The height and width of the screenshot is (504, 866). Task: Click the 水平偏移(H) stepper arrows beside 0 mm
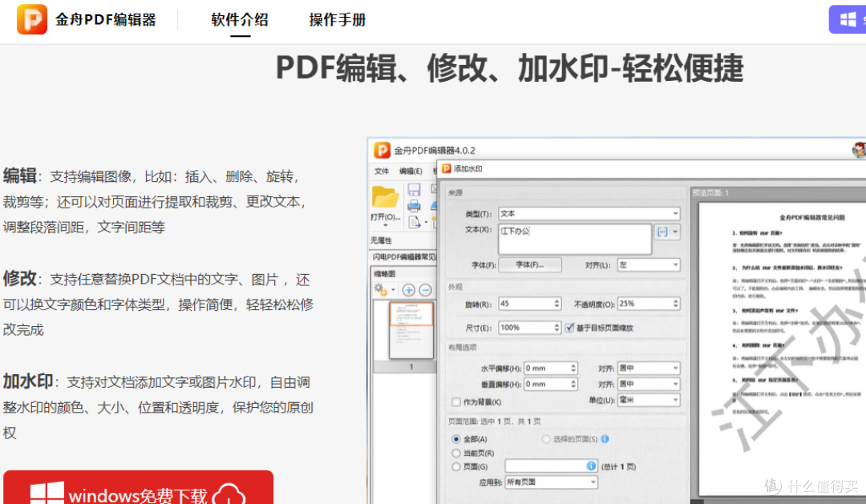pos(573,369)
